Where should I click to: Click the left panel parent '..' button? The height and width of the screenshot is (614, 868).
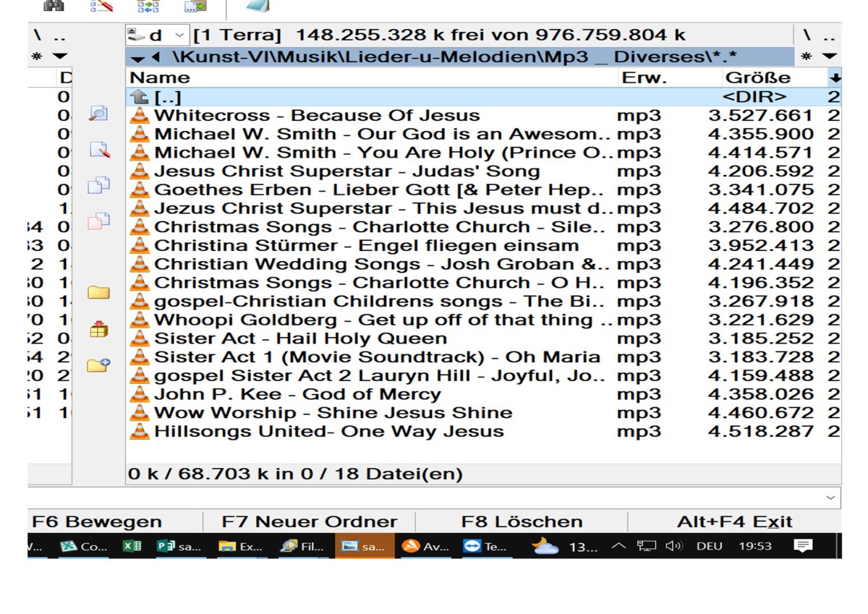click(x=59, y=35)
